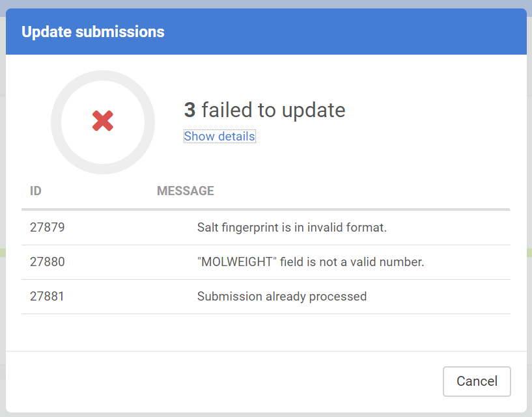Screen dimensions: 532x417
Task: Select submission ID 27879
Action: [x=48, y=228]
